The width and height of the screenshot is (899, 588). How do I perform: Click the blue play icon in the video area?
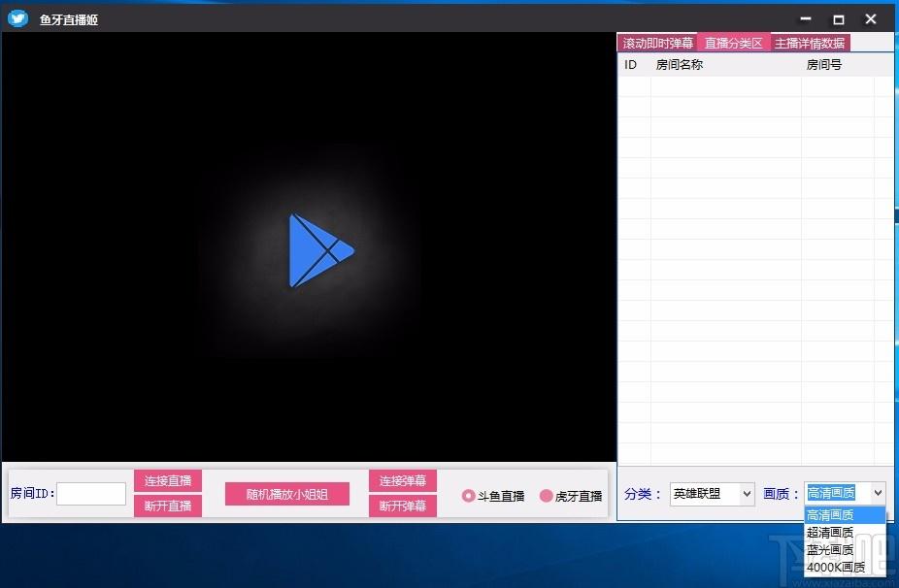[321, 250]
